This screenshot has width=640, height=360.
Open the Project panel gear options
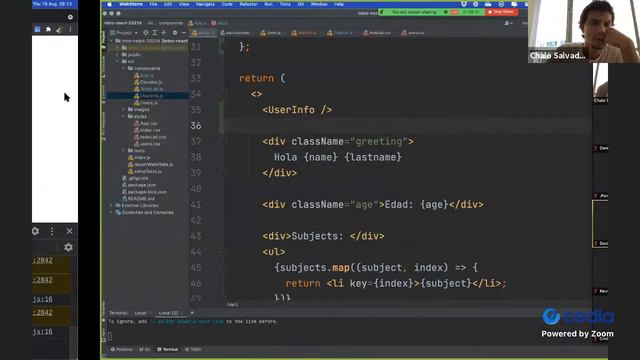pyautogui.click(x=175, y=33)
